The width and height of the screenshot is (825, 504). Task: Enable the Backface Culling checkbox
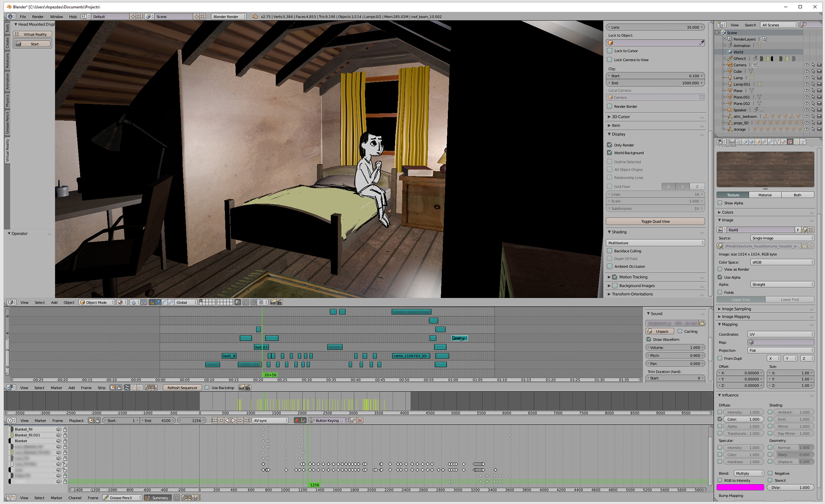coord(609,251)
